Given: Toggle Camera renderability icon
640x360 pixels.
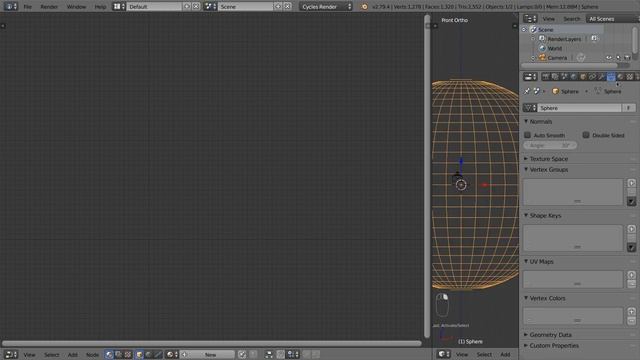Looking at the screenshot, I should (627, 58).
